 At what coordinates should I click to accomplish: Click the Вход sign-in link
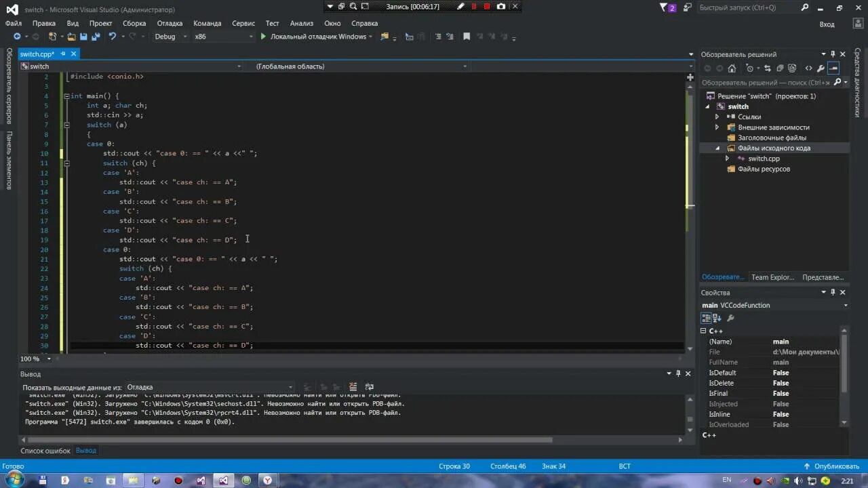tap(827, 24)
